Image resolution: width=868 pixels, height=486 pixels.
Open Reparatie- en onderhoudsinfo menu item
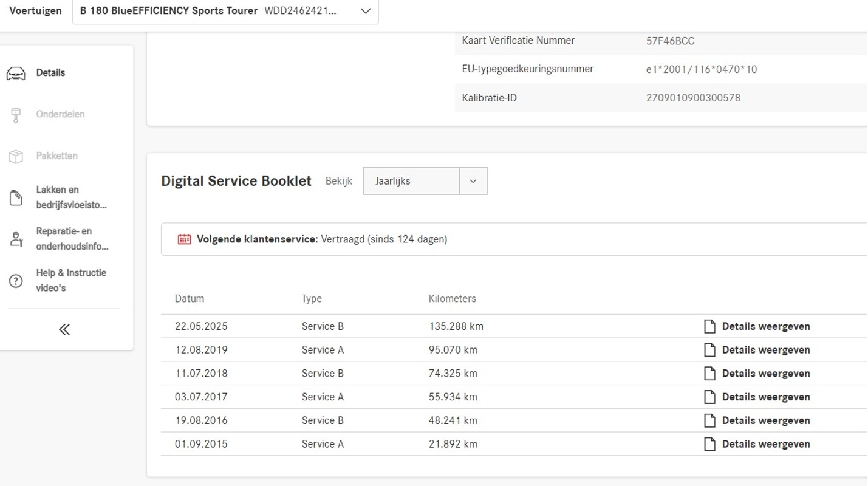72,239
